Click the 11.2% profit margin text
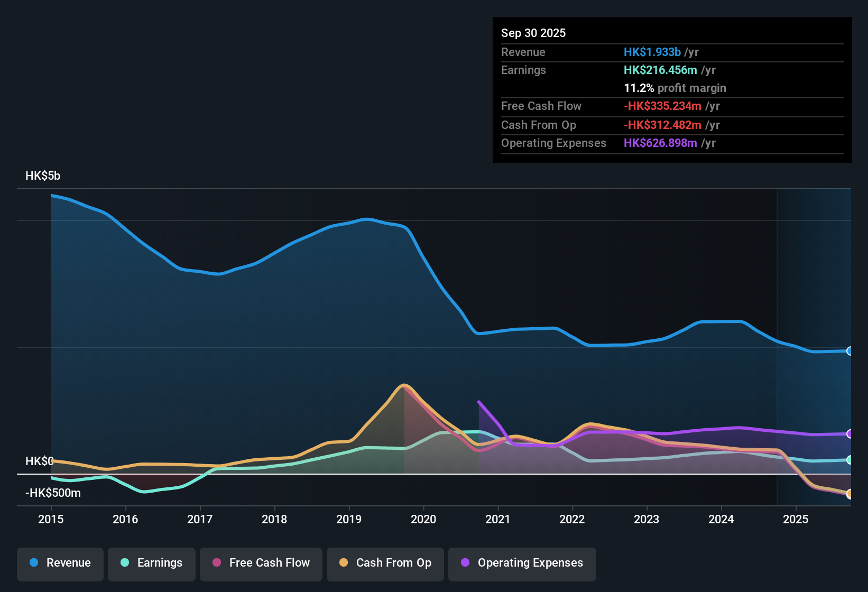 pos(675,88)
